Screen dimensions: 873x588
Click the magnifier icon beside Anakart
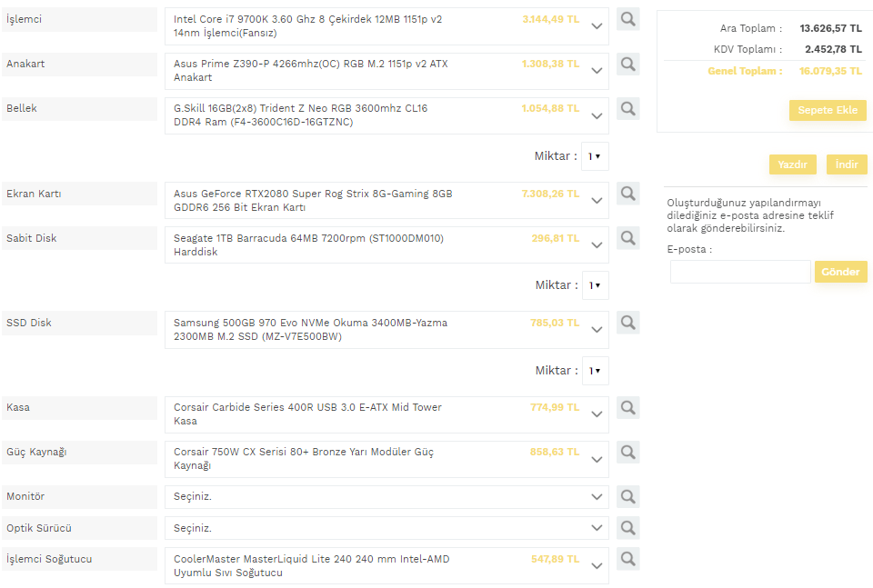click(627, 64)
